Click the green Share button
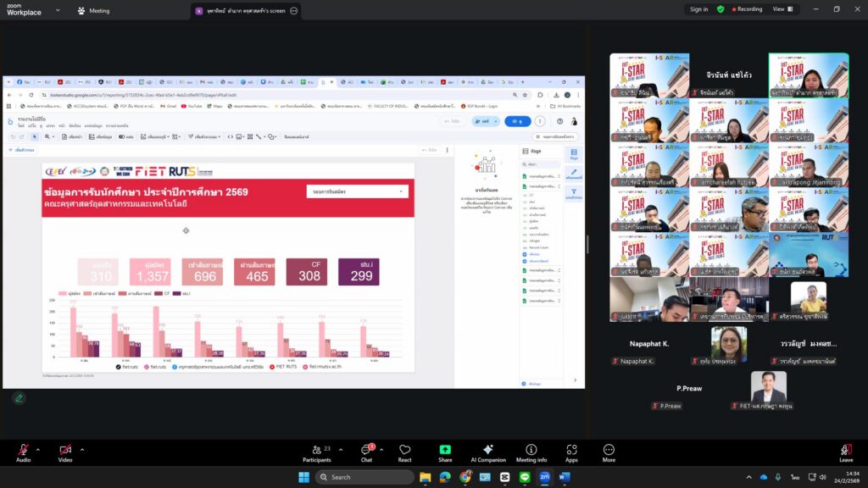Screen dimensions: 868x488 click(x=445, y=450)
